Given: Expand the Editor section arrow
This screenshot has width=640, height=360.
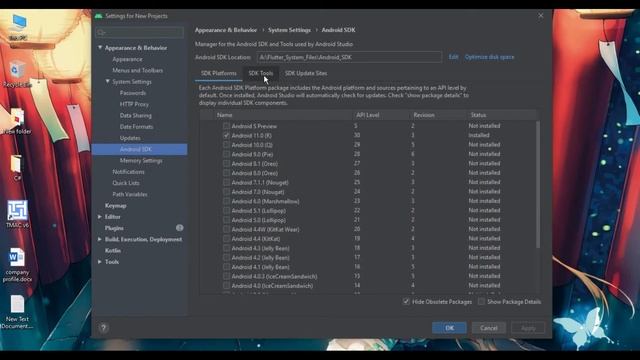Looking at the screenshot, I should point(100,217).
